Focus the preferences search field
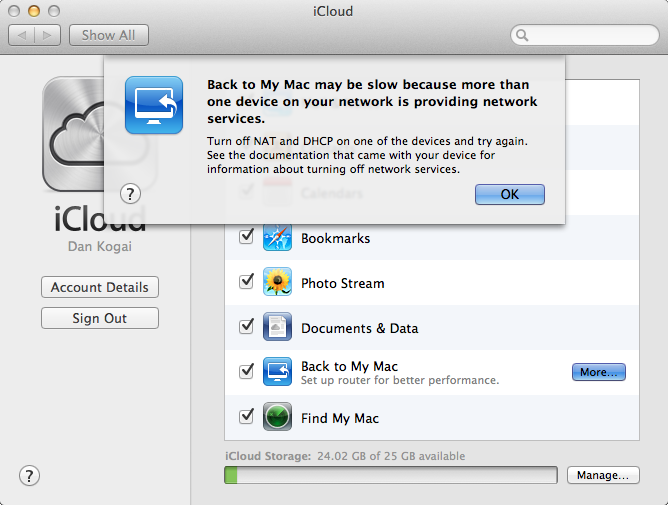Viewport: 668px width, 505px height. pyautogui.click(x=584, y=35)
